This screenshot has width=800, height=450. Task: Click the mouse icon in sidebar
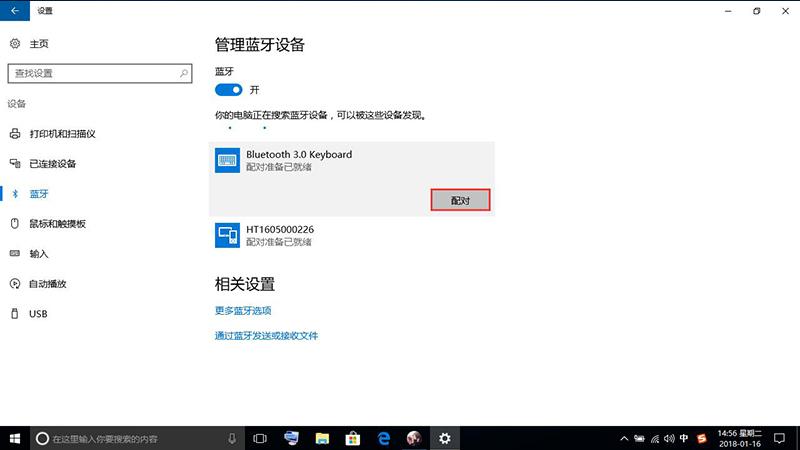[x=15, y=223]
